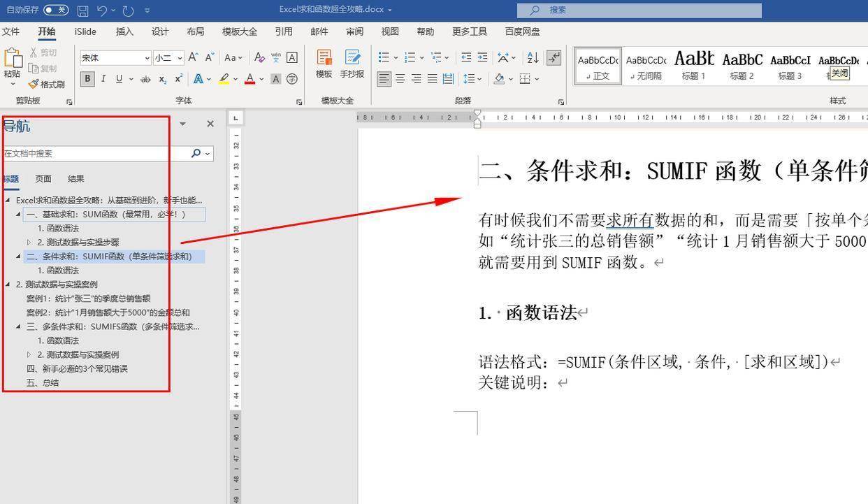The image size is (868, 504).
Task: Click the clear formatting eraser icon
Action: [259, 57]
